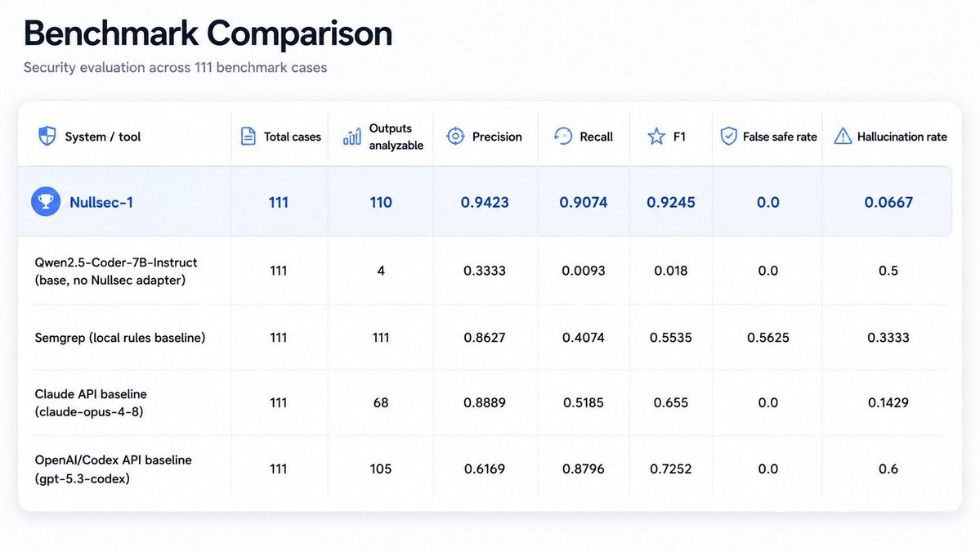Select the System / tool column header
Viewport: 980px width, 552px height.
click(102, 137)
